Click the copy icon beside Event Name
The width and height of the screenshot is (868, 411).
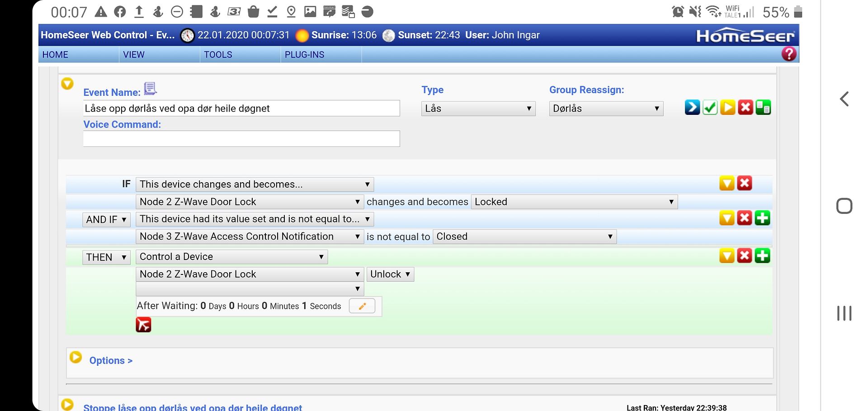point(150,88)
